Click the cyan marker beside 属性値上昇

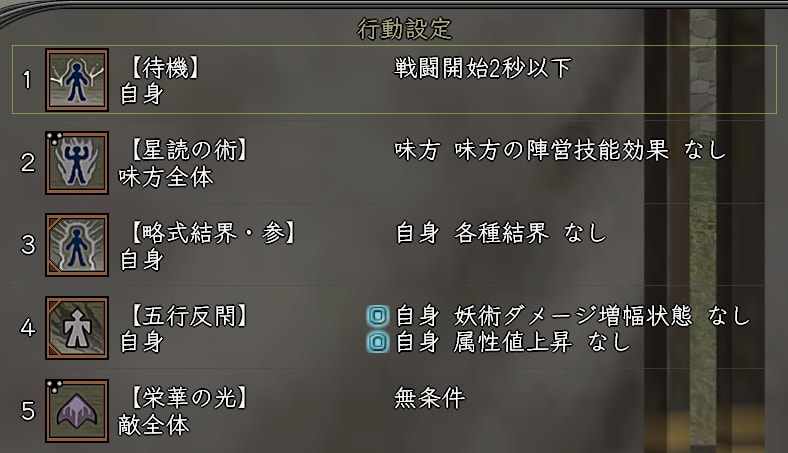pyautogui.click(x=378, y=343)
